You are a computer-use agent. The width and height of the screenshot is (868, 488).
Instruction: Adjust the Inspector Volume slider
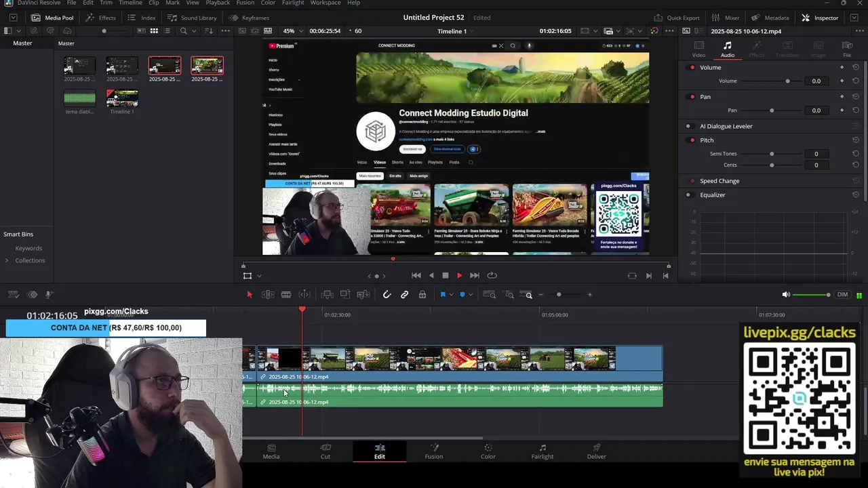coord(772,81)
